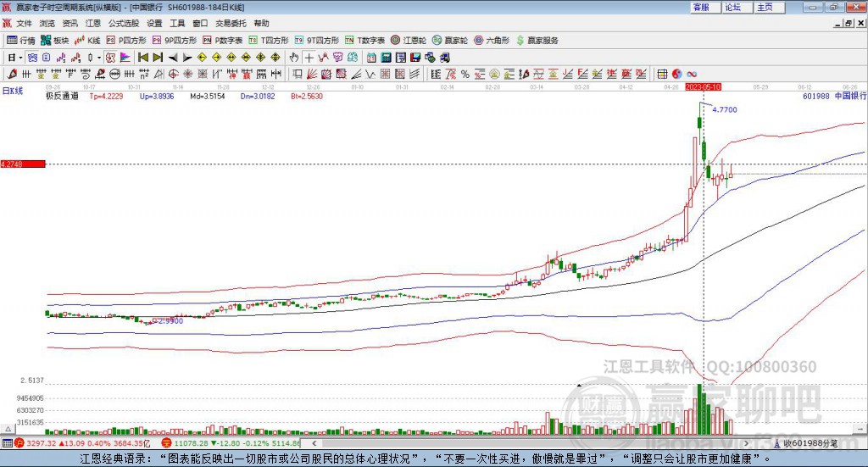Screen dimensions: 868x467
Task: Open the T数字表 tool
Action: pyautogui.click(x=364, y=41)
